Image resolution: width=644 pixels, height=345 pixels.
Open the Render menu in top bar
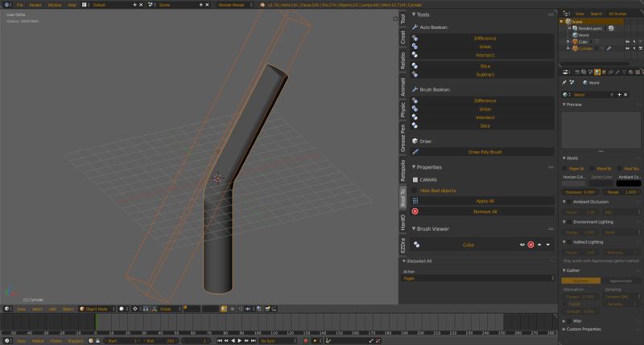(35, 5)
